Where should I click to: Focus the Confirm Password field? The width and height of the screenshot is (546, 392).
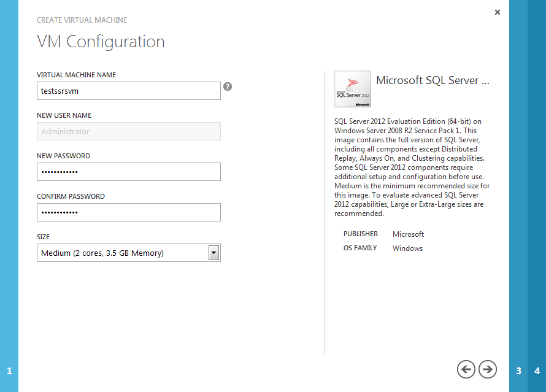pyautogui.click(x=129, y=212)
